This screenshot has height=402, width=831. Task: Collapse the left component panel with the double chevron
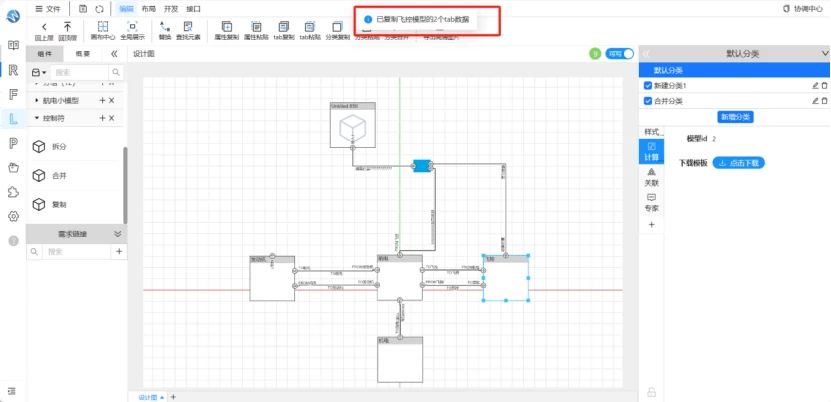coord(114,54)
